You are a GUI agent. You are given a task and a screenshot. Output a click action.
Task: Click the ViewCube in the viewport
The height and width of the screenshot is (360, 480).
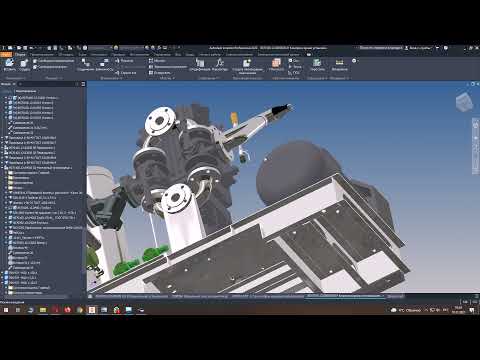click(464, 102)
